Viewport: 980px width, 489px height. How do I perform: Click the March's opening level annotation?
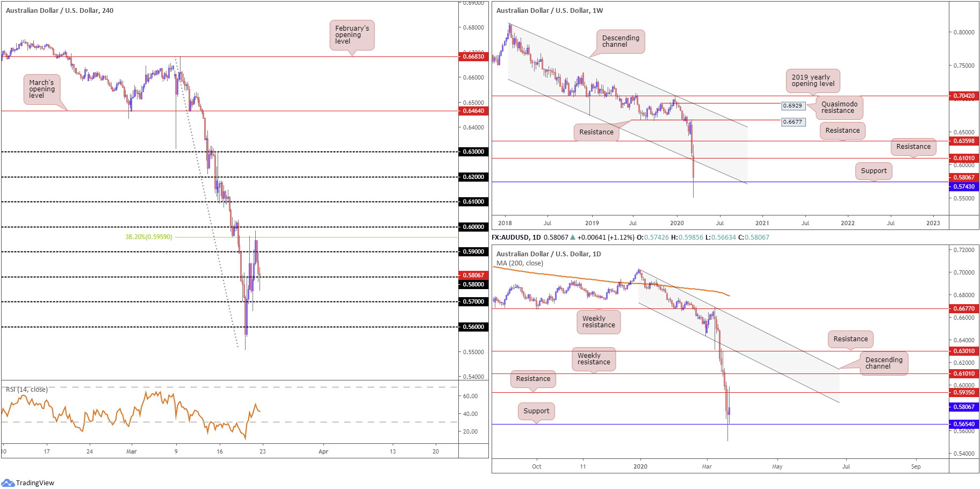pyautogui.click(x=42, y=89)
